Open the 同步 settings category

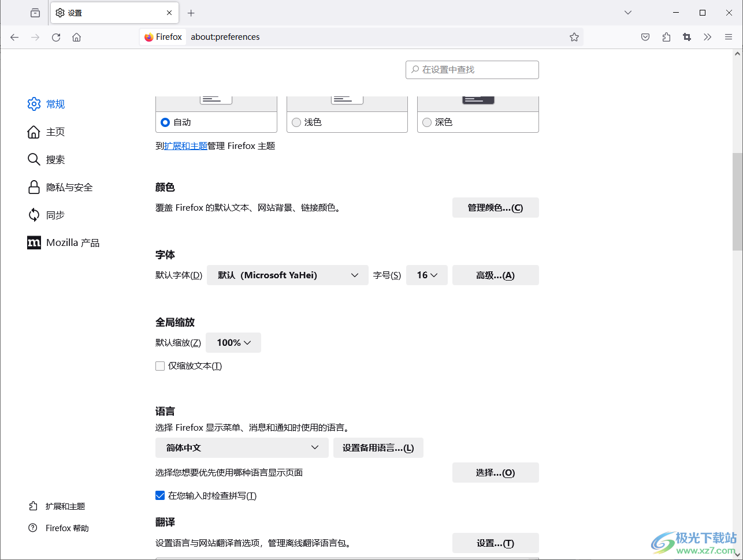(46, 215)
